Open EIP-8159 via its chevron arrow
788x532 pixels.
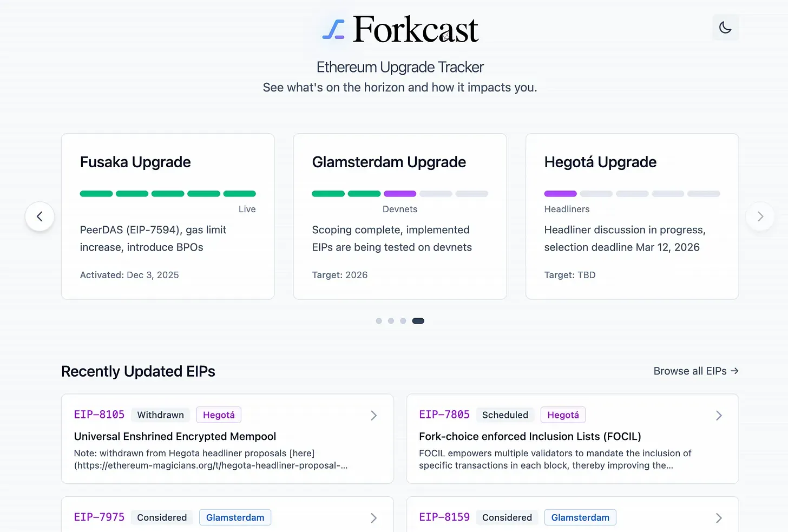(719, 518)
